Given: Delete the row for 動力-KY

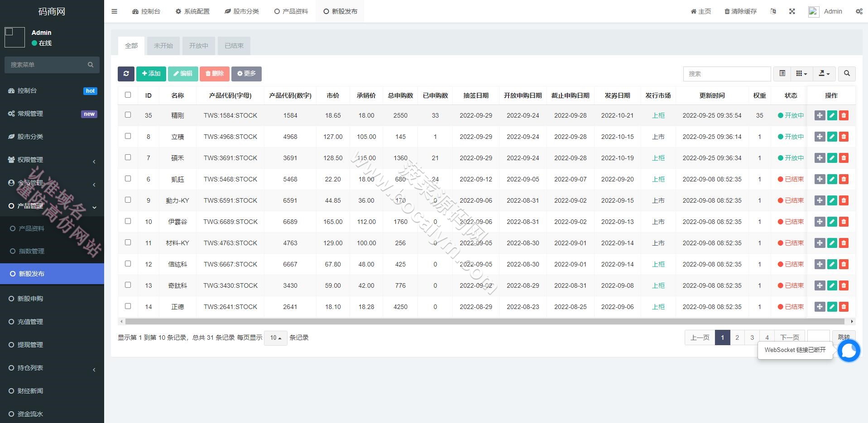Looking at the screenshot, I should pos(844,200).
